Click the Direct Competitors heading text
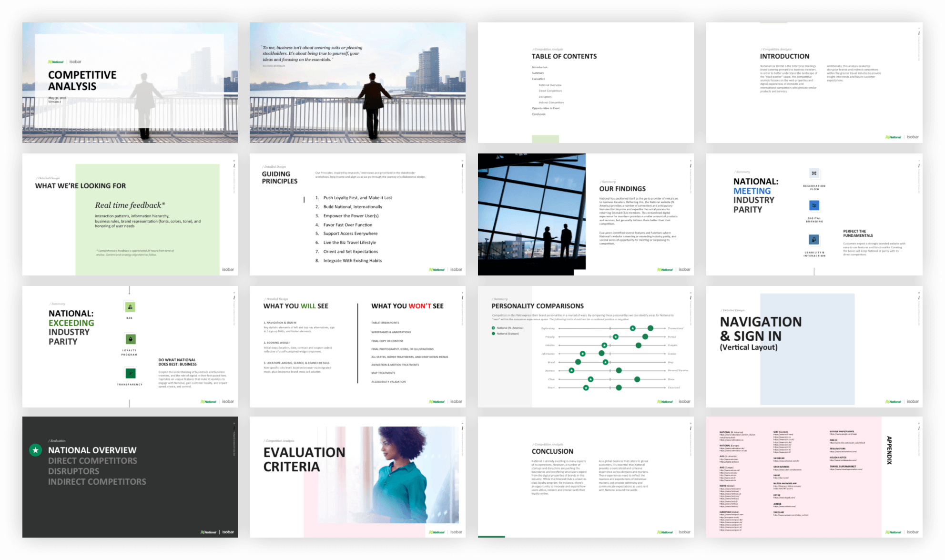This screenshot has width=945, height=560. coord(92,461)
